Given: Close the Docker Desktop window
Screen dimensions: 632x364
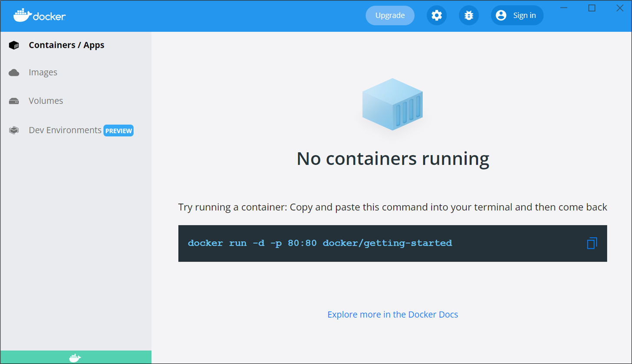Looking at the screenshot, I should coord(619,8).
